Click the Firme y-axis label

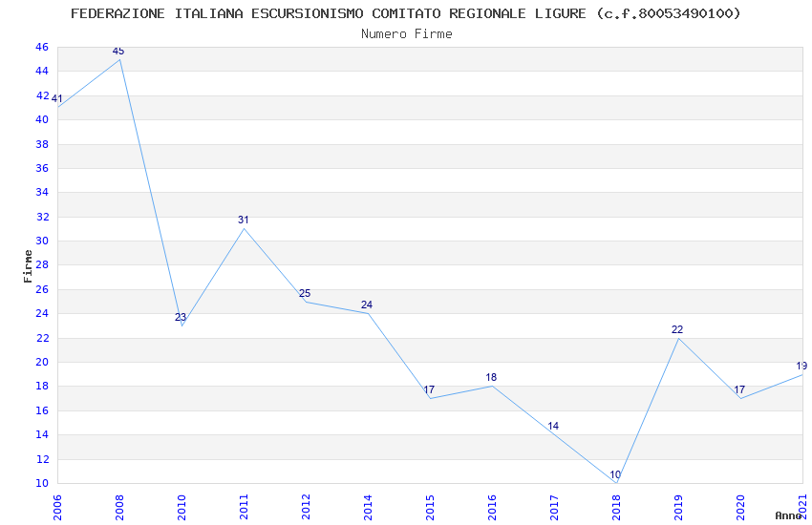[28, 266]
